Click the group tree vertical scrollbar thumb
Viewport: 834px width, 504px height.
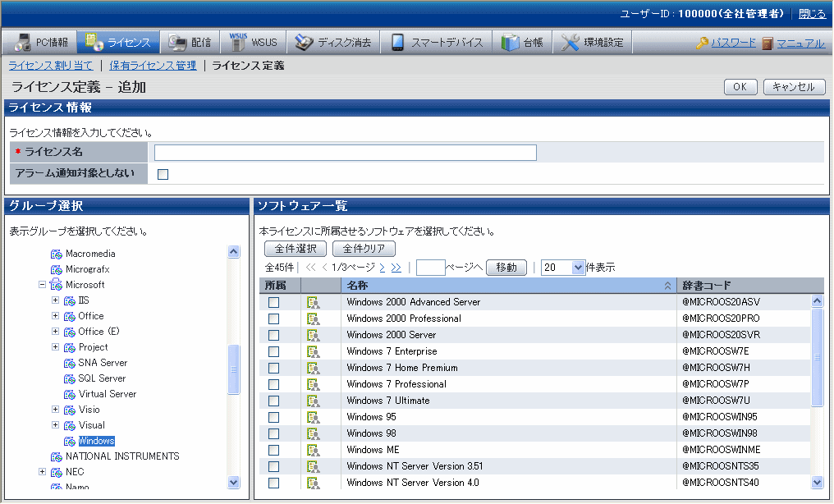point(233,370)
